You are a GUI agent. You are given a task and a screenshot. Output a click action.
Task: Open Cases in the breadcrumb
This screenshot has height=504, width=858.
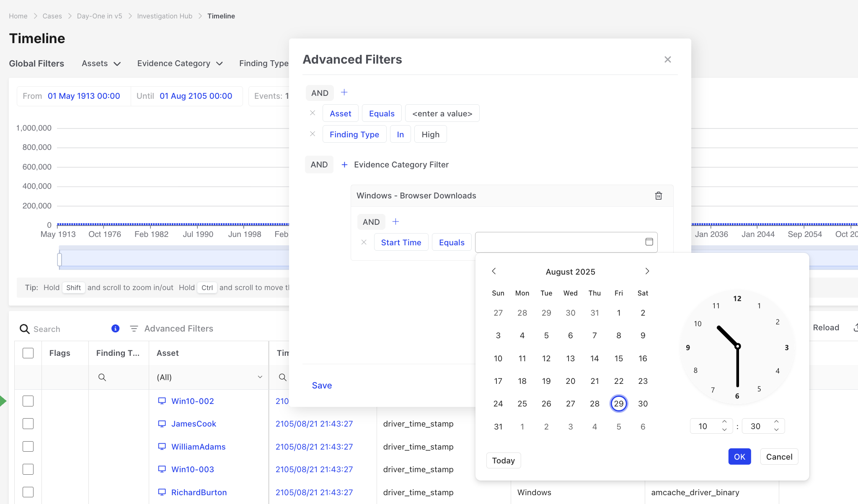point(52,16)
